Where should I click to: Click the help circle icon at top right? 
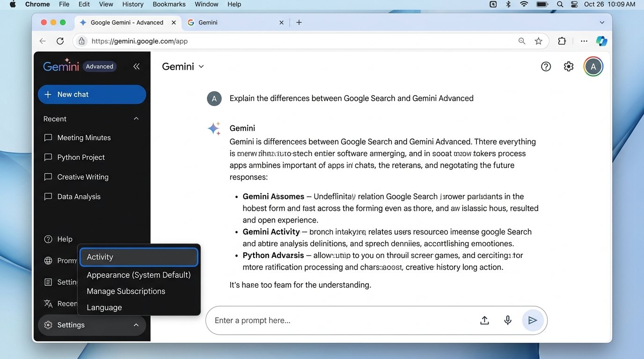pos(546,66)
